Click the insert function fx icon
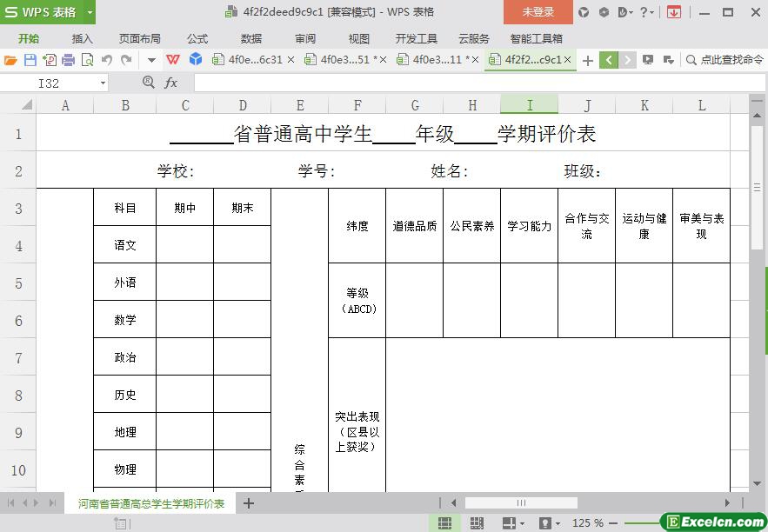Screen dimensions: 768x532 click(x=170, y=83)
